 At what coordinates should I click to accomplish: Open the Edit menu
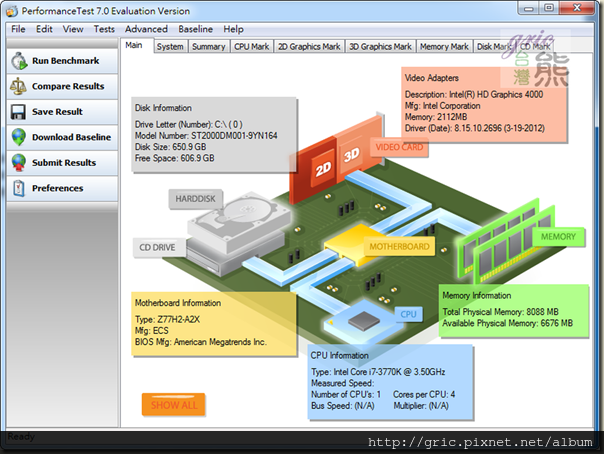coord(44,29)
